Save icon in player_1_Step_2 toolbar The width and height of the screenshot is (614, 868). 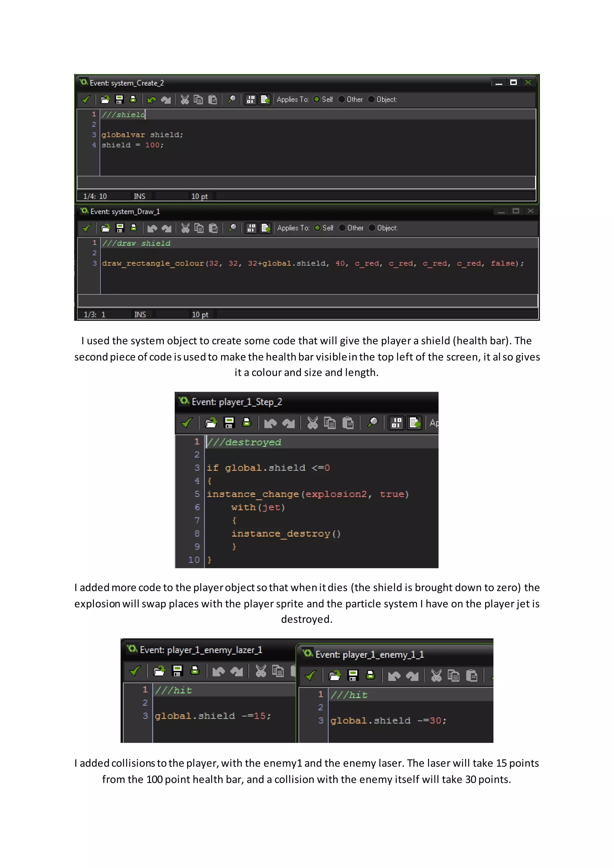(x=229, y=423)
